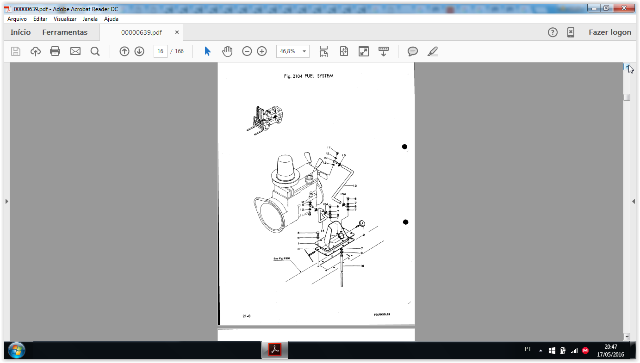
Task: Zoom out with minus icon
Action: pos(247,51)
